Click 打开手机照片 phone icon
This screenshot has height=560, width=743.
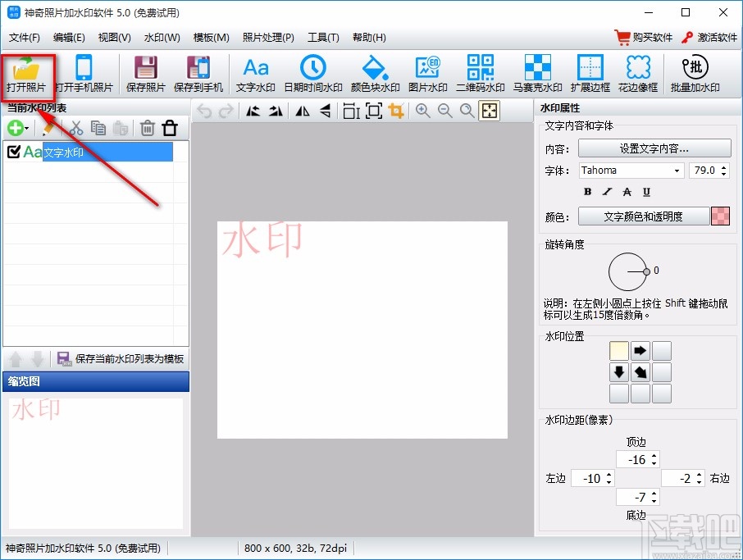[84, 74]
